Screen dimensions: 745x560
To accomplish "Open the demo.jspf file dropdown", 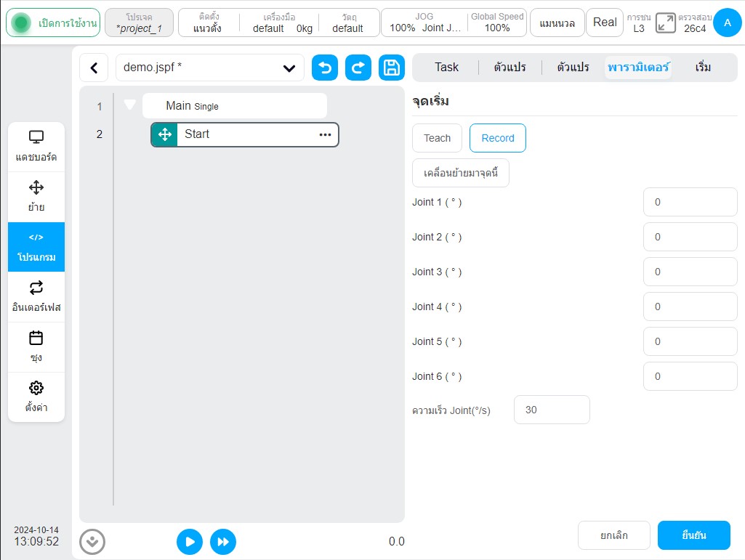I will click(x=209, y=68).
